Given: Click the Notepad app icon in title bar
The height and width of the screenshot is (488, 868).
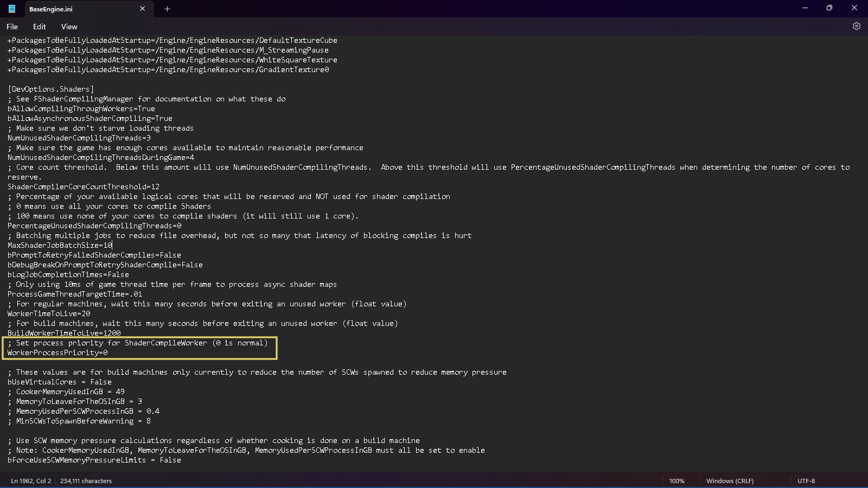Looking at the screenshot, I should pos(11,9).
